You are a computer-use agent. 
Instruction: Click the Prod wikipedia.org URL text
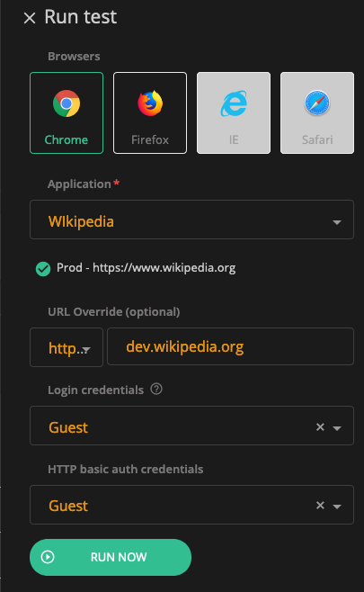(x=146, y=268)
